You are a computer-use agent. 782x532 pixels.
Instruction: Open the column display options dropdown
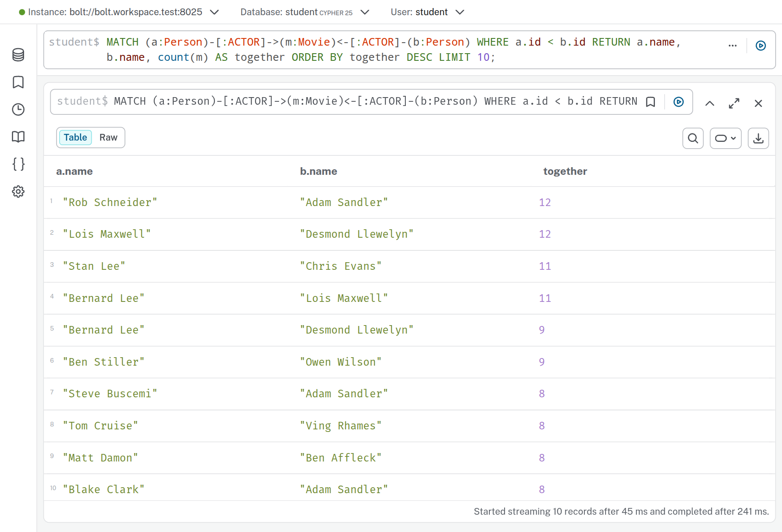(726, 138)
